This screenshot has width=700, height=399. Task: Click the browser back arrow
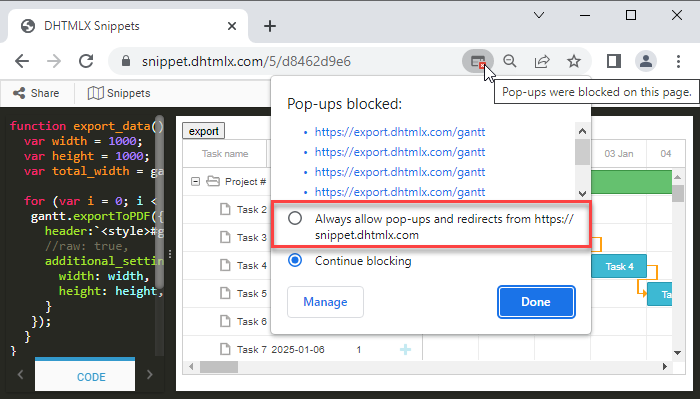(x=22, y=61)
